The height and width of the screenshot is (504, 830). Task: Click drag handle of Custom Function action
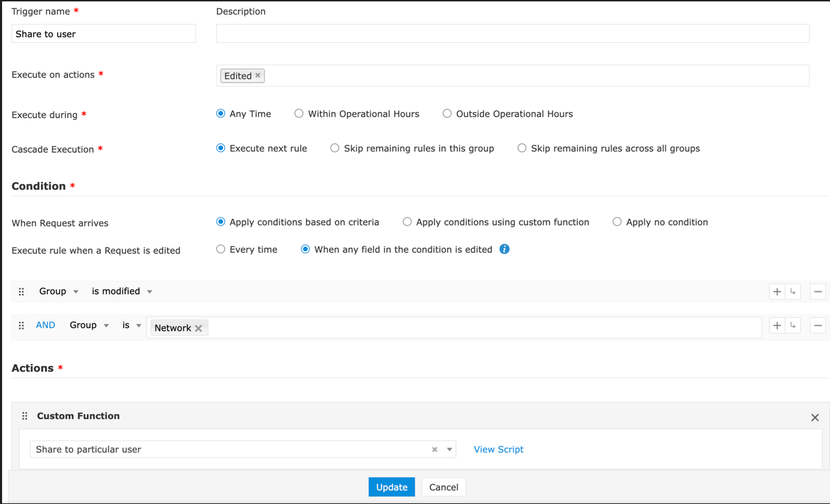(24, 416)
